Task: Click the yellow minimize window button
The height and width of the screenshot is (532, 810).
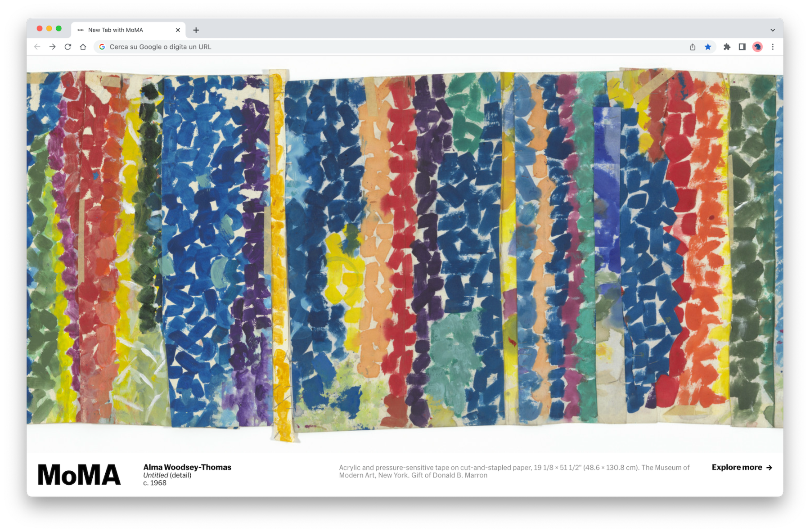Action: point(49,28)
